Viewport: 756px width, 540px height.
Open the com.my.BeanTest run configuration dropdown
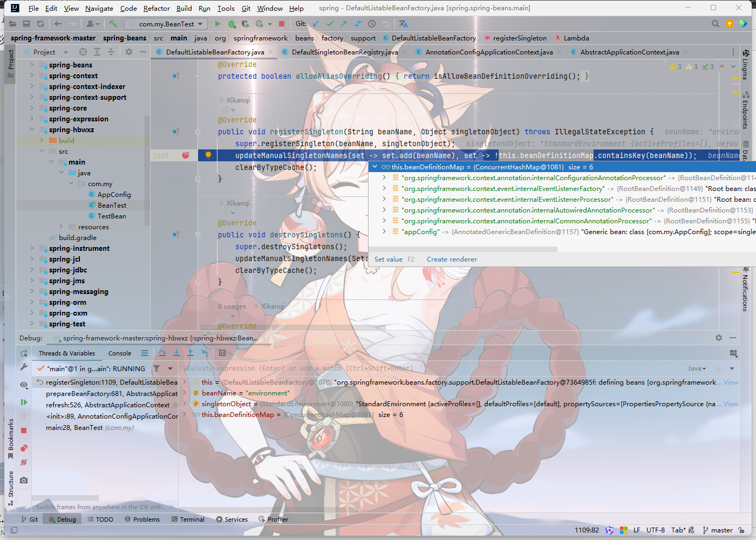(166, 24)
